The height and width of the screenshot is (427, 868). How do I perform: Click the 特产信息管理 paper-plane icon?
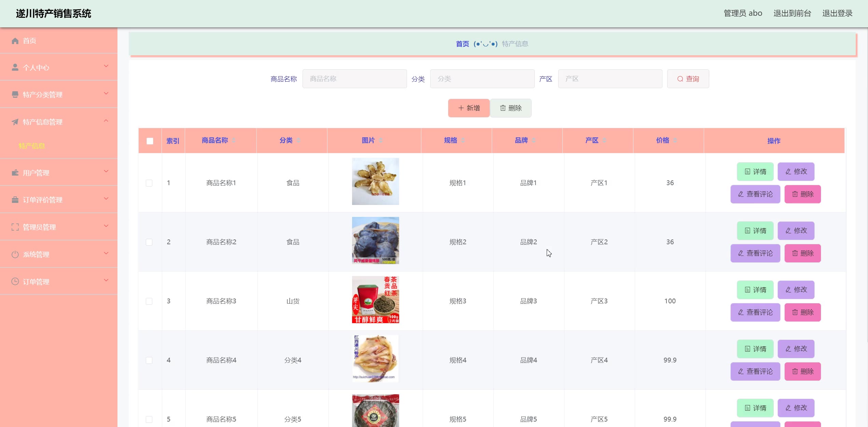[15, 122]
